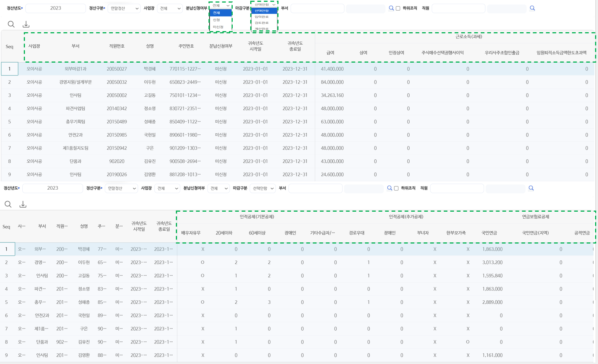Open 부서 lookup search in the upper filter bar

[391, 8]
